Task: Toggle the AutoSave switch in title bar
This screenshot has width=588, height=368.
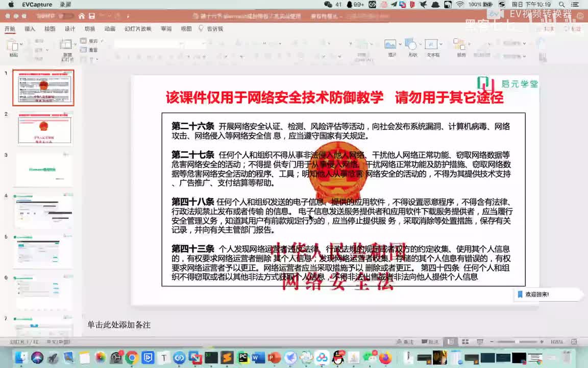Action: tap(66, 16)
